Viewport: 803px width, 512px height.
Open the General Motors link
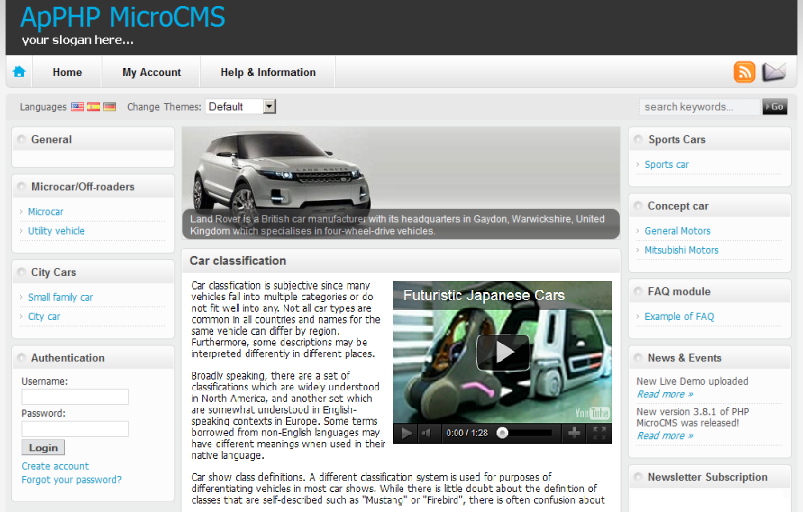[677, 231]
